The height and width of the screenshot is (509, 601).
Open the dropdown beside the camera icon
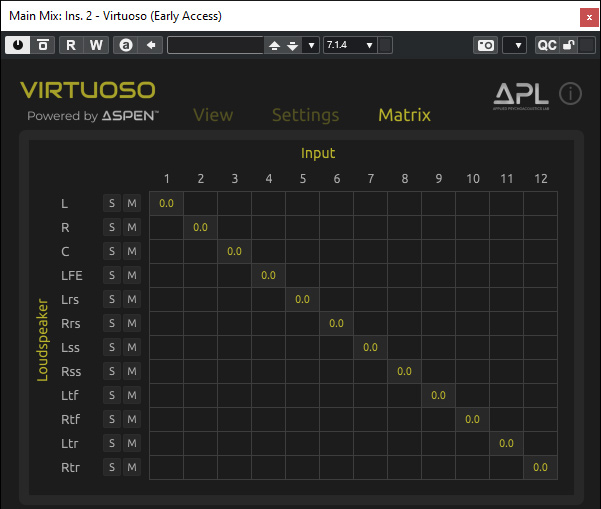[514, 45]
